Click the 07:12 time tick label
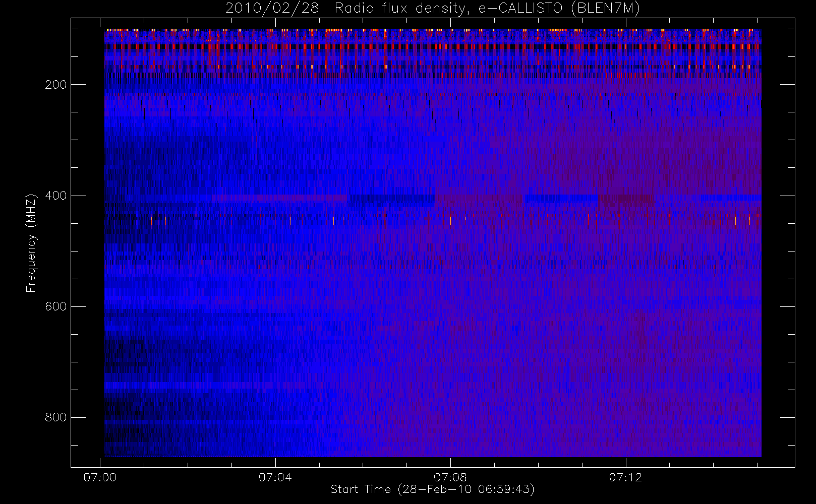 625,477
